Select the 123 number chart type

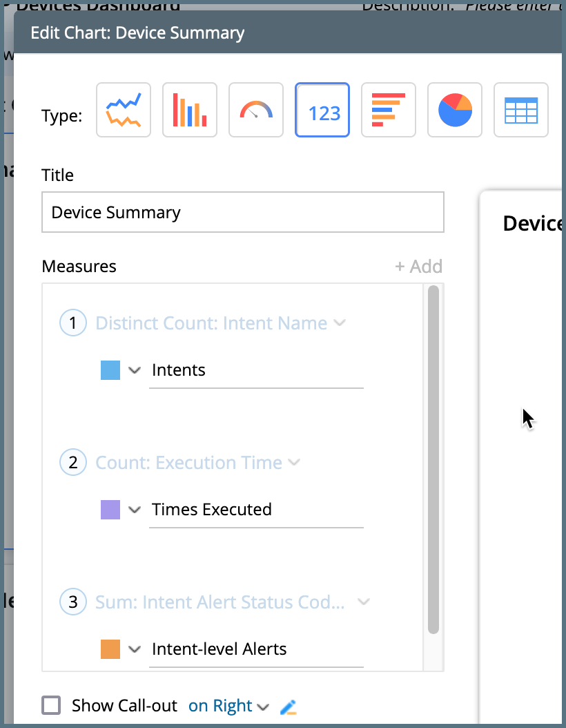pyautogui.click(x=322, y=111)
